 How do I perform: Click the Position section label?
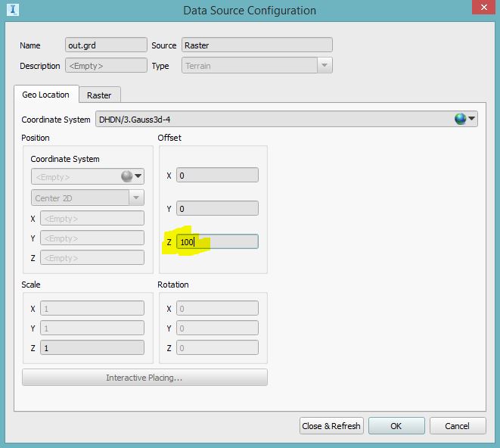point(36,138)
